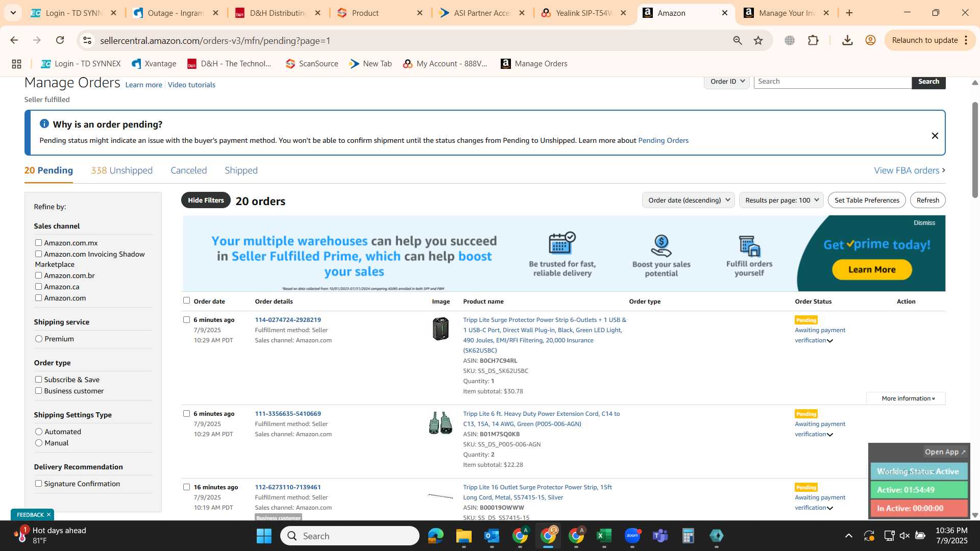Open a new browser tab
This screenshot has width=980, height=551.
[849, 13]
